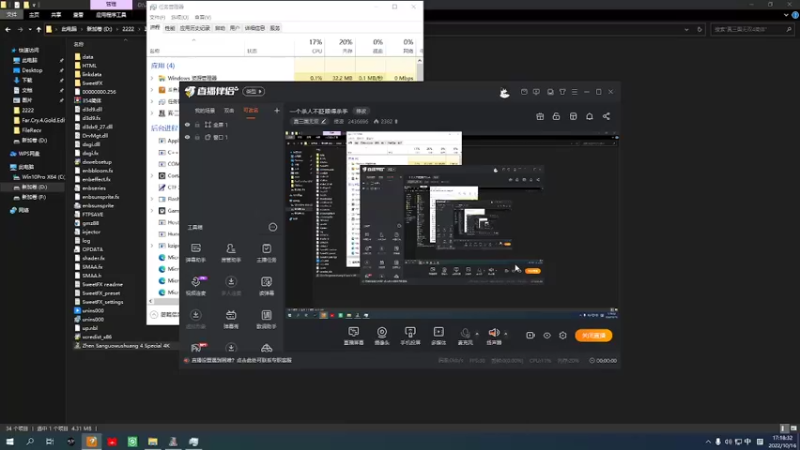The height and width of the screenshot is (450, 800).
Task: Open the 主播任务 tool icon
Action: (266, 253)
